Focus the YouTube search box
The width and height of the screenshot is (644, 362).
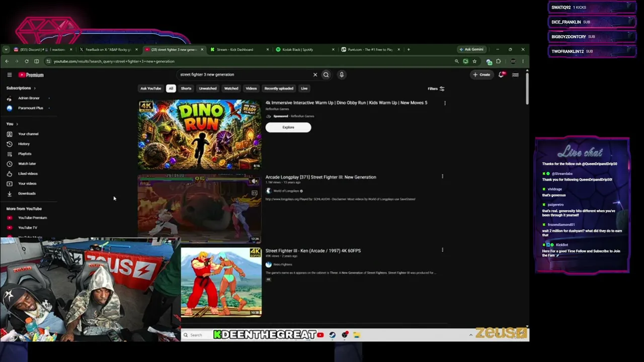tap(244, 75)
